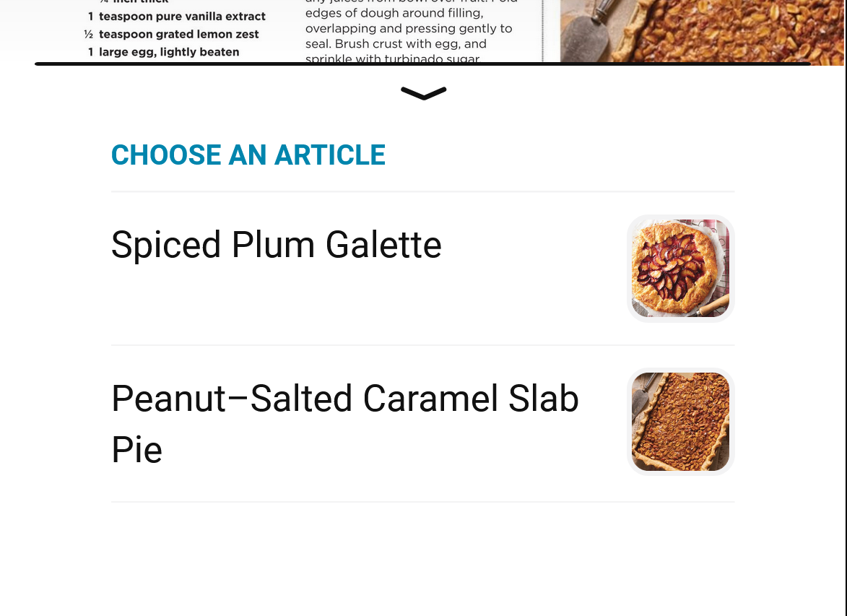Screen dimensions: 847x616
Task: Click the "overlapping and pressing gently" text line
Action: point(408,29)
